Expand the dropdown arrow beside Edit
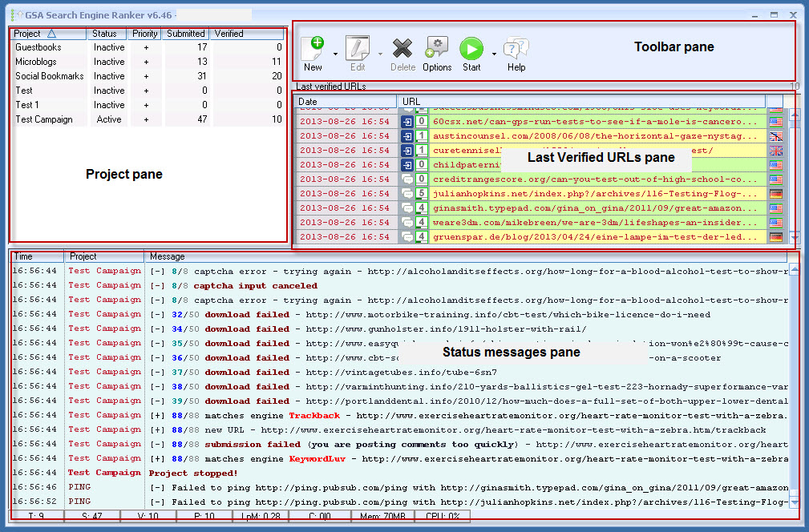Screen dimensions: 809x532 coord(380,54)
